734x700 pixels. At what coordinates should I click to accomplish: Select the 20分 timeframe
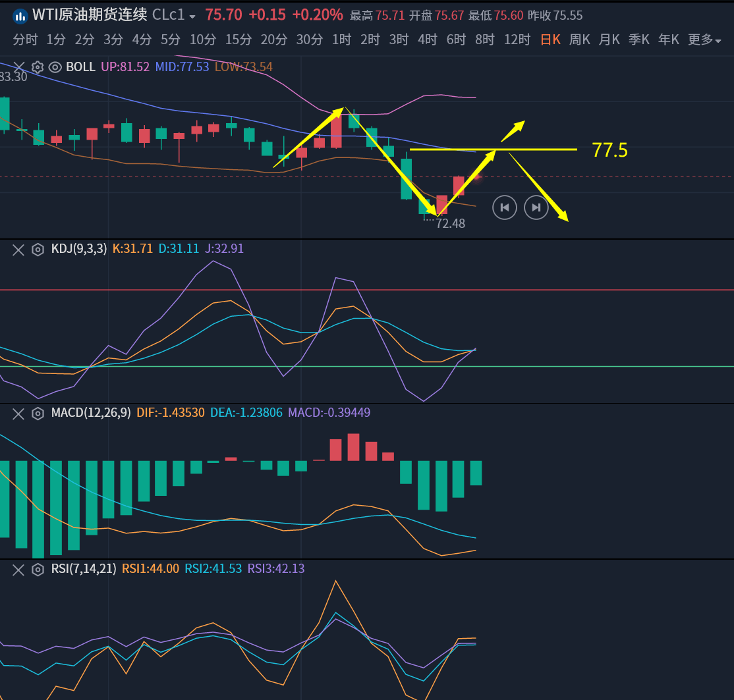click(274, 40)
